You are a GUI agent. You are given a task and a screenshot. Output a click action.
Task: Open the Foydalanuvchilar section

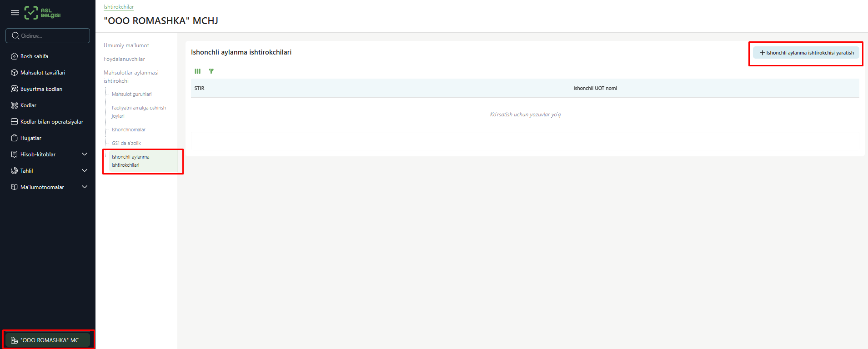[x=124, y=59]
